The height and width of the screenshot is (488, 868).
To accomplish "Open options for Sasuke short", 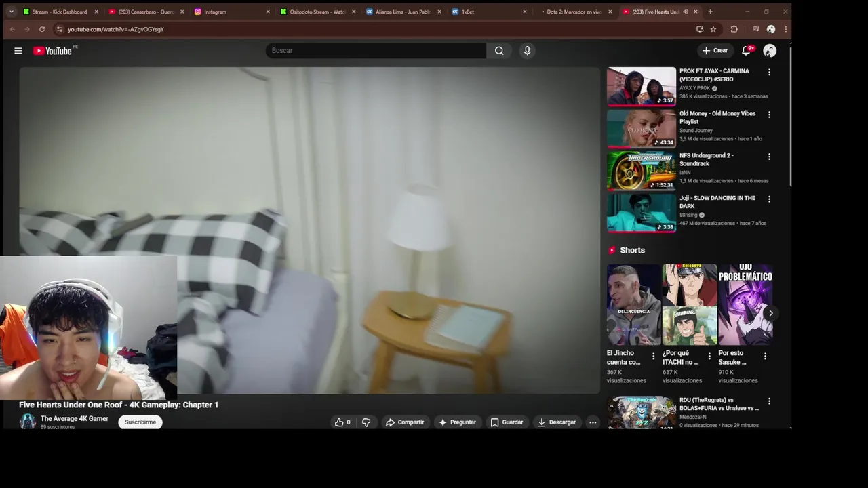I will 765,356.
